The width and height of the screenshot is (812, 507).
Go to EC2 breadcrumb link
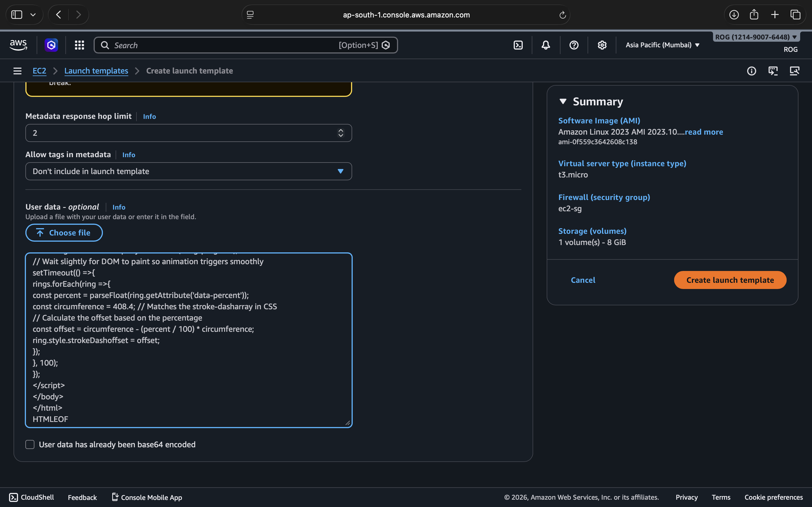pyautogui.click(x=39, y=71)
